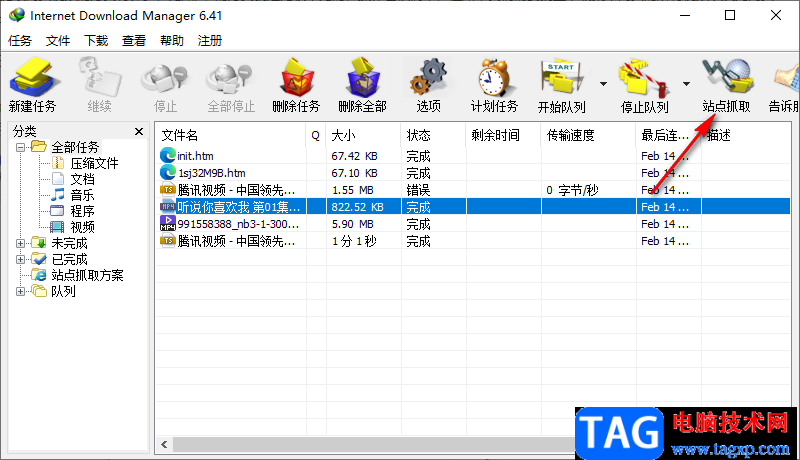Collapse the 全部任务 tree node

click(x=20, y=148)
